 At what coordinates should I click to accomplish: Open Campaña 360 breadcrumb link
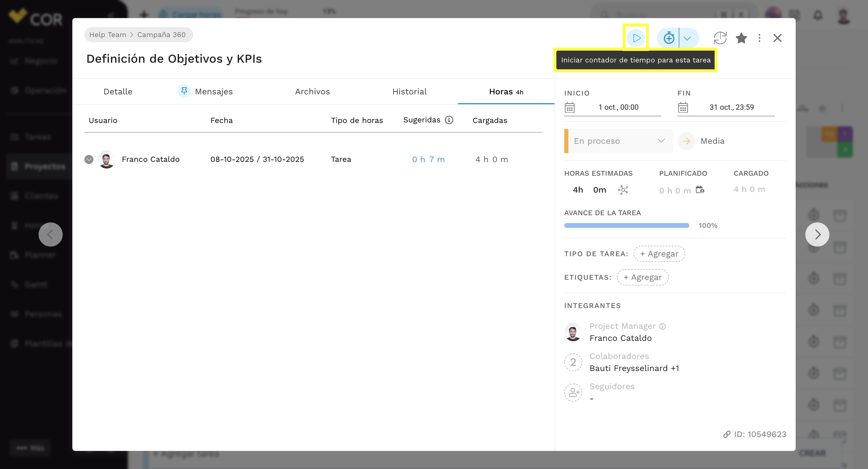[x=162, y=35]
